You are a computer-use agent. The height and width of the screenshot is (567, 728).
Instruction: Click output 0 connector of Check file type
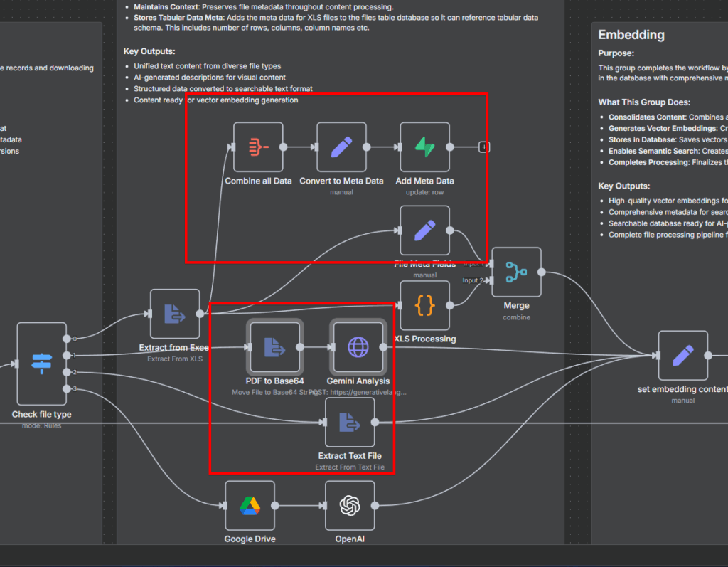pos(66,339)
